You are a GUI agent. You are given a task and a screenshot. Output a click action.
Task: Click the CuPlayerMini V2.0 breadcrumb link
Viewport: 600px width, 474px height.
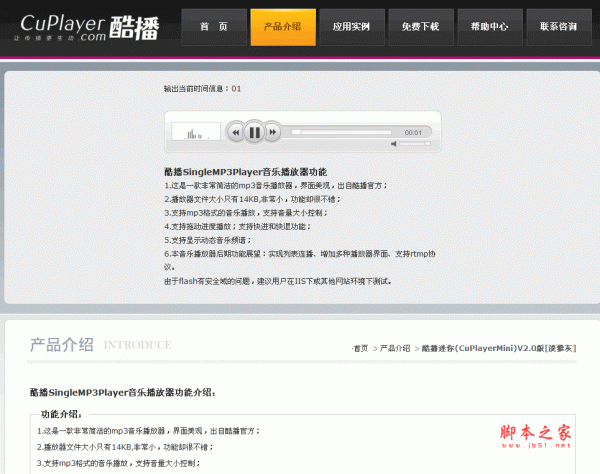499,349
